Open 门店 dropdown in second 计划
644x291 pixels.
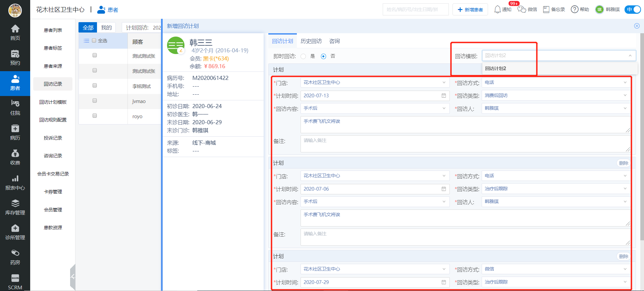click(x=375, y=176)
